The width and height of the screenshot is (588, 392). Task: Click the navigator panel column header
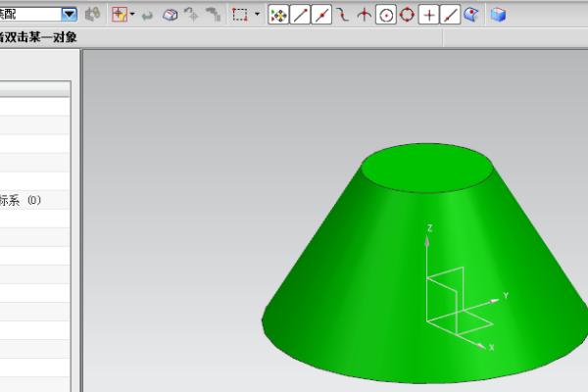point(35,89)
